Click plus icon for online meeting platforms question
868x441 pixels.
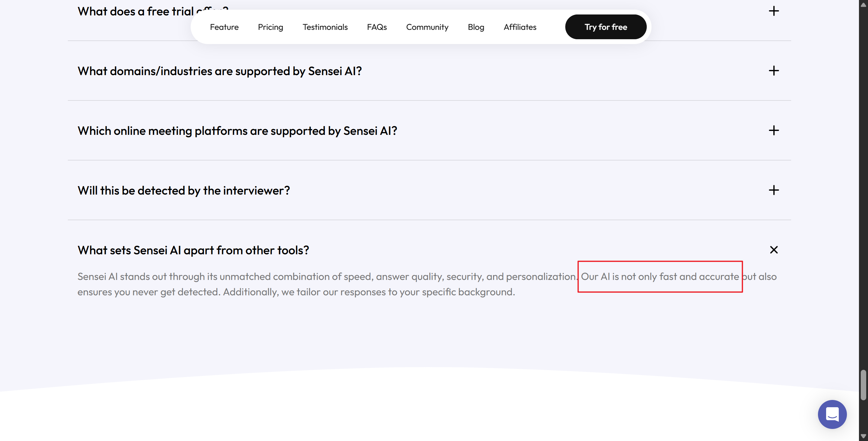[x=774, y=131]
